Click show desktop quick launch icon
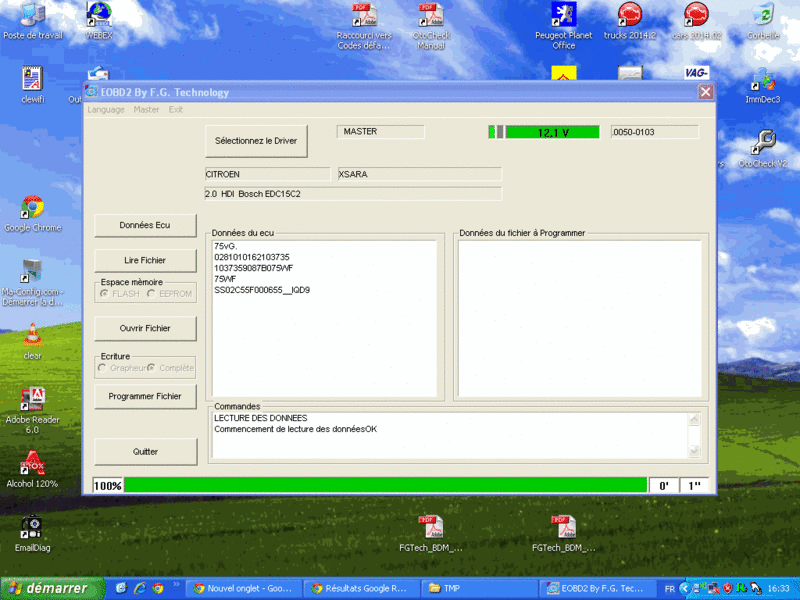800x600 pixels. (x=121, y=588)
